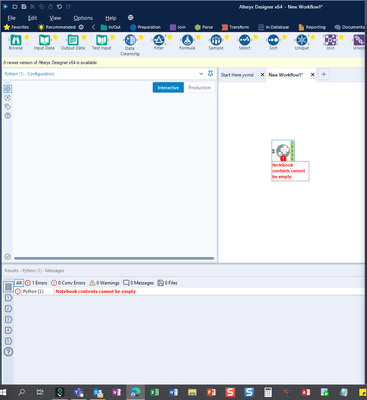The width and height of the screenshot is (367, 400).
Task: Select the Browse tool icon
Action: pos(15,40)
